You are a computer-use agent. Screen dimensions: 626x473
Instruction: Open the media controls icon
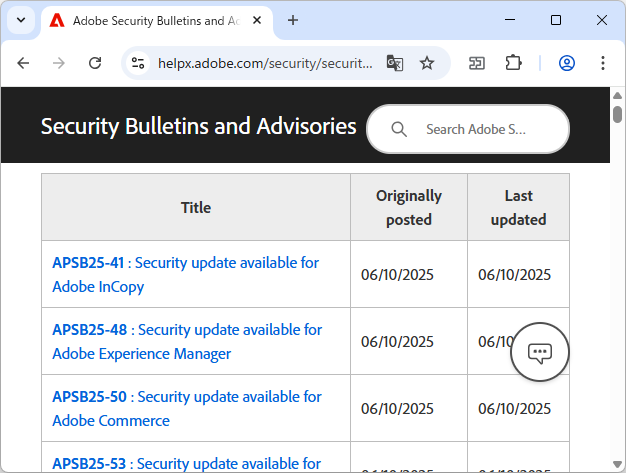click(477, 63)
